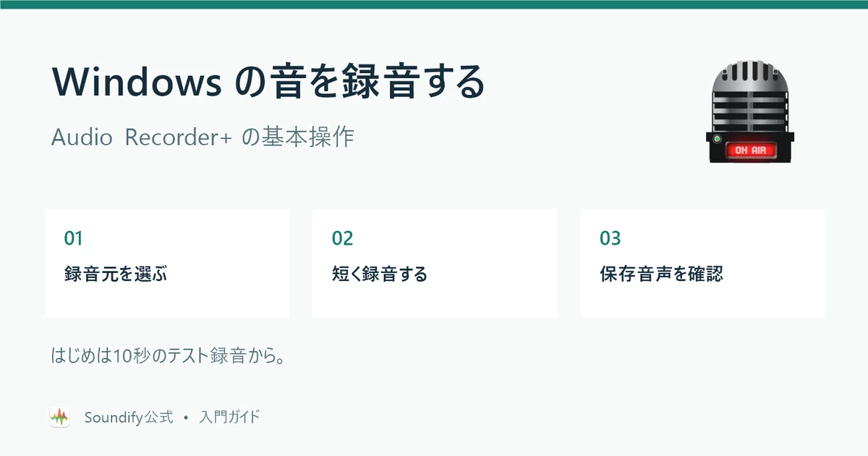Screen dimensions: 868x456
Task: Click the green LED on the microphone
Action: [x=717, y=138]
